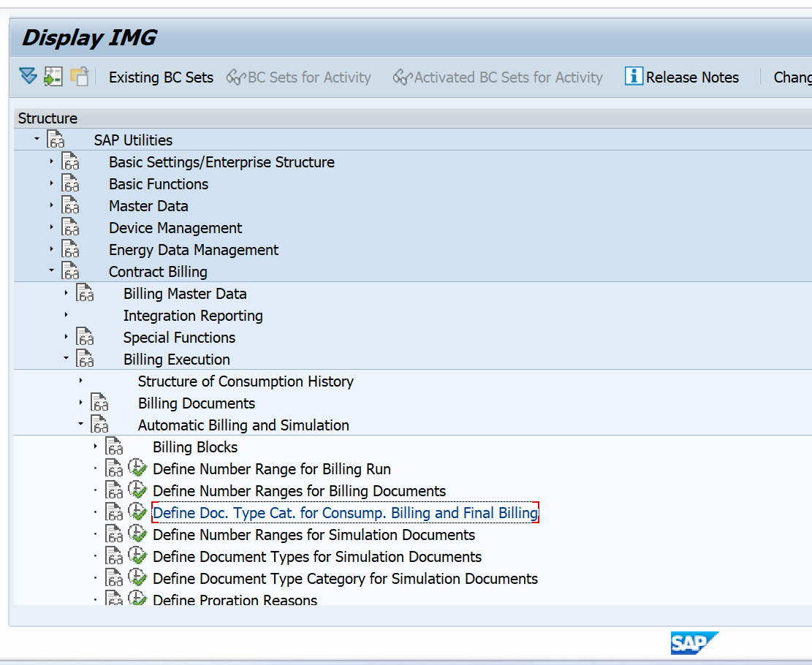Screen dimensions: 812x665
Task: Open Existing BC Sets
Action: [161, 77]
